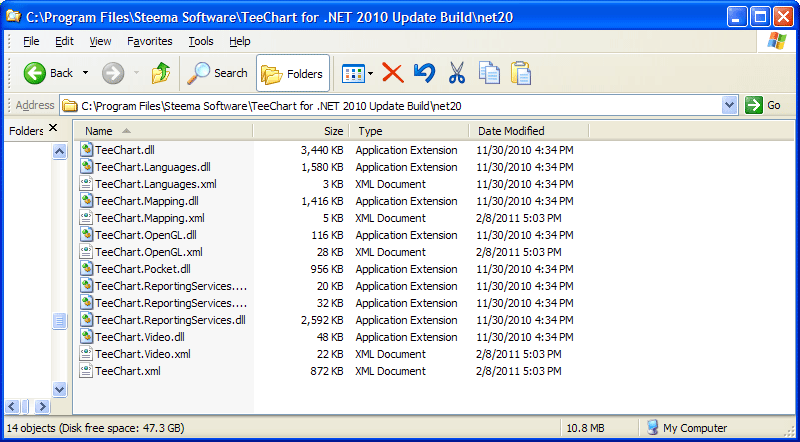Select the TeeChart.Languages.xml file icon
This screenshot has height=442, width=800.
click(x=86, y=184)
